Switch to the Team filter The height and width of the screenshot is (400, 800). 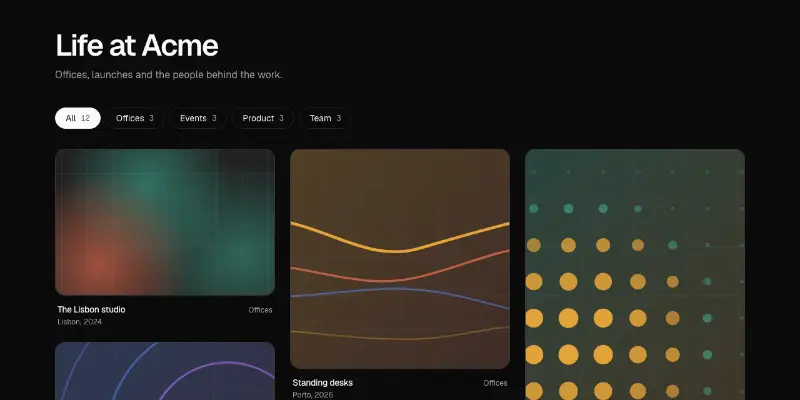(325, 118)
